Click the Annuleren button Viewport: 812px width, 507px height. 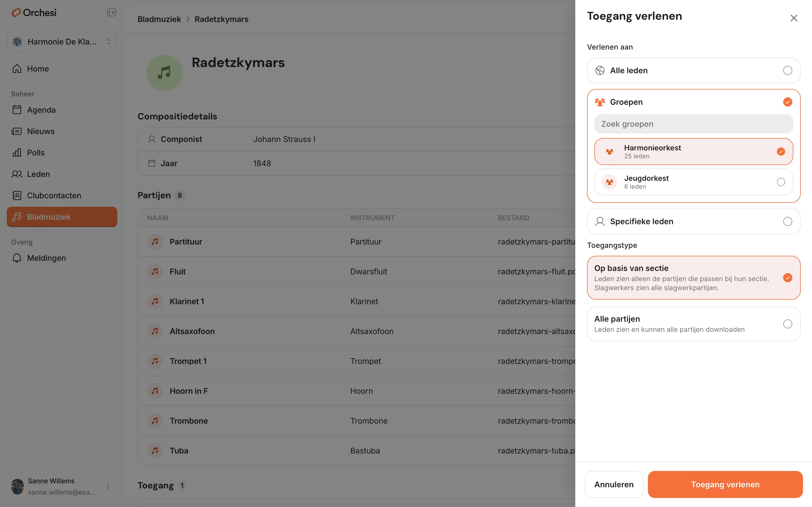pos(614,484)
